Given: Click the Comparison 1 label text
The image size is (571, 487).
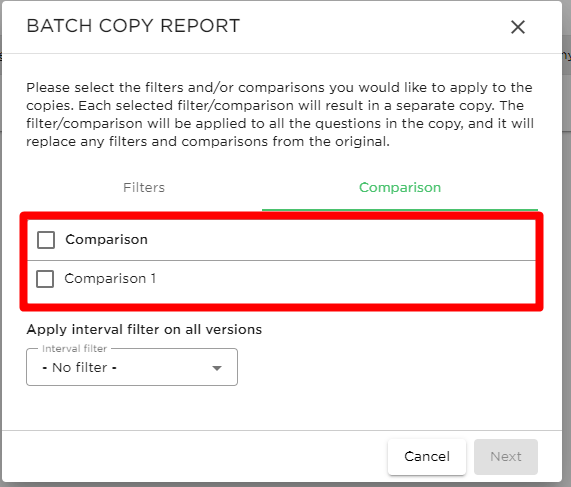Looking at the screenshot, I should (x=110, y=279).
